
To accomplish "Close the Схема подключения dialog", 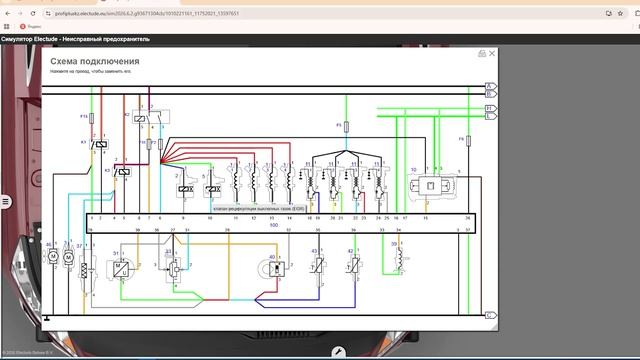I will (x=492, y=53).
